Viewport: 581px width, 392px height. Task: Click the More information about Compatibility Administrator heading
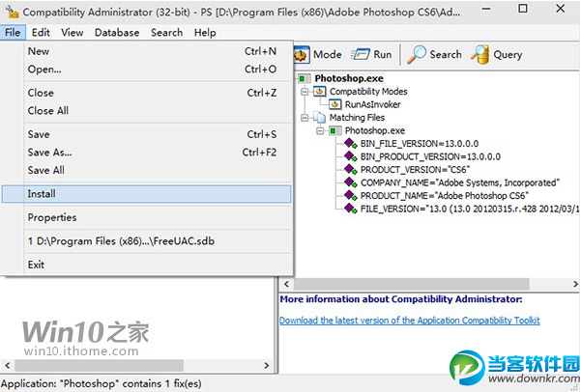(x=401, y=299)
